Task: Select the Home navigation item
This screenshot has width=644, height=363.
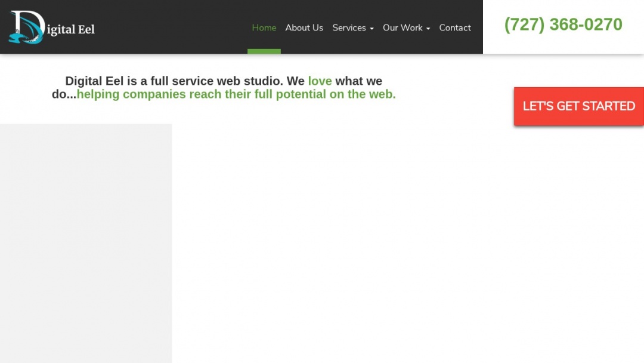Action: coord(264,27)
